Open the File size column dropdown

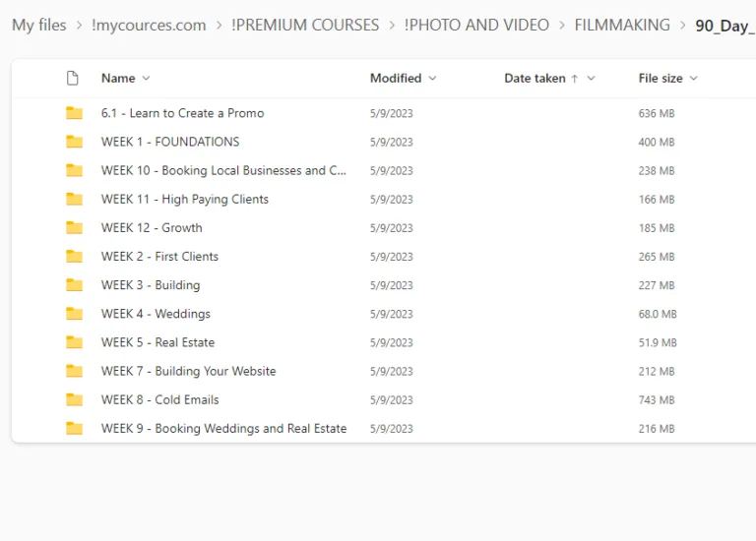pos(693,78)
